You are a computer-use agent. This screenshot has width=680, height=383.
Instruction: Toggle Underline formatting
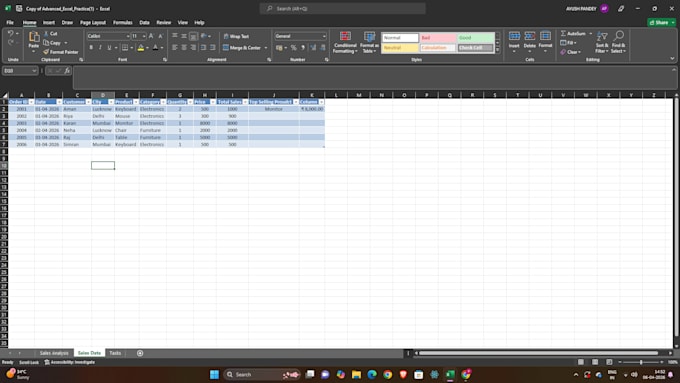point(109,47)
